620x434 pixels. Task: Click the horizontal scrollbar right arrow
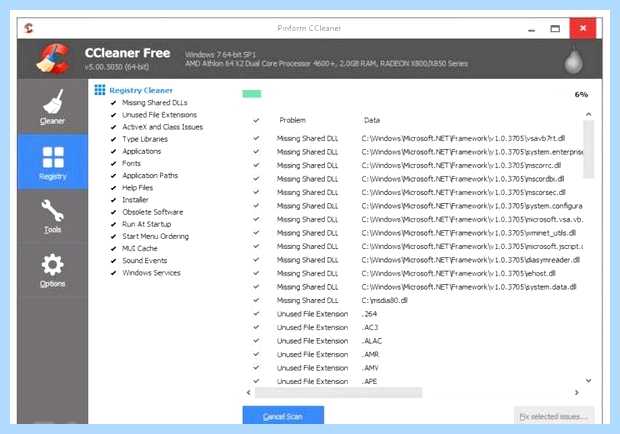(x=577, y=392)
